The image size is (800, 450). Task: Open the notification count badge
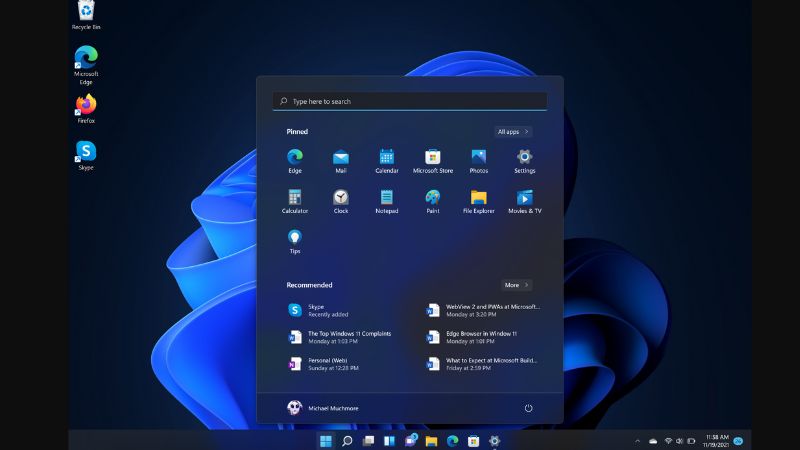point(738,441)
